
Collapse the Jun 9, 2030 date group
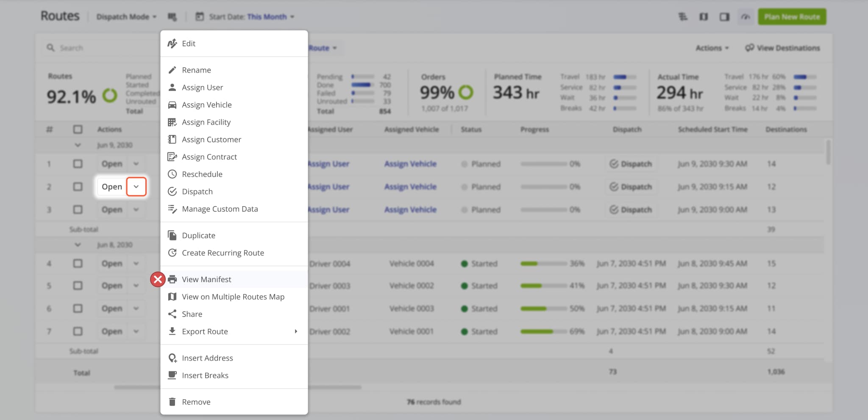[78, 145]
